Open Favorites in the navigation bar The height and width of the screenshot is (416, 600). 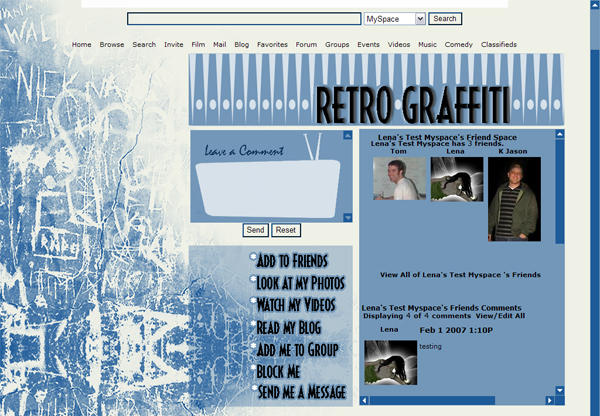tap(272, 44)
